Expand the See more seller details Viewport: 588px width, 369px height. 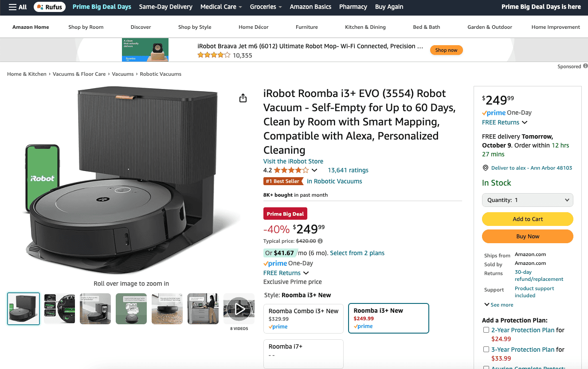coord(498,305)
